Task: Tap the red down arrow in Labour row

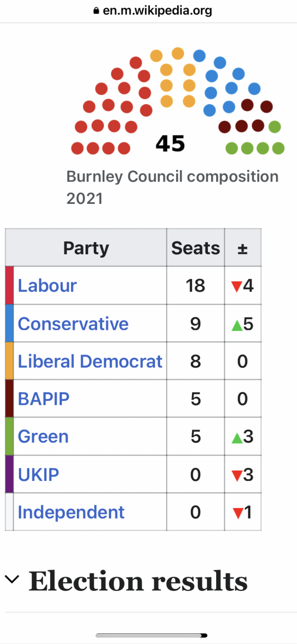Action: (x=236, y=286)
